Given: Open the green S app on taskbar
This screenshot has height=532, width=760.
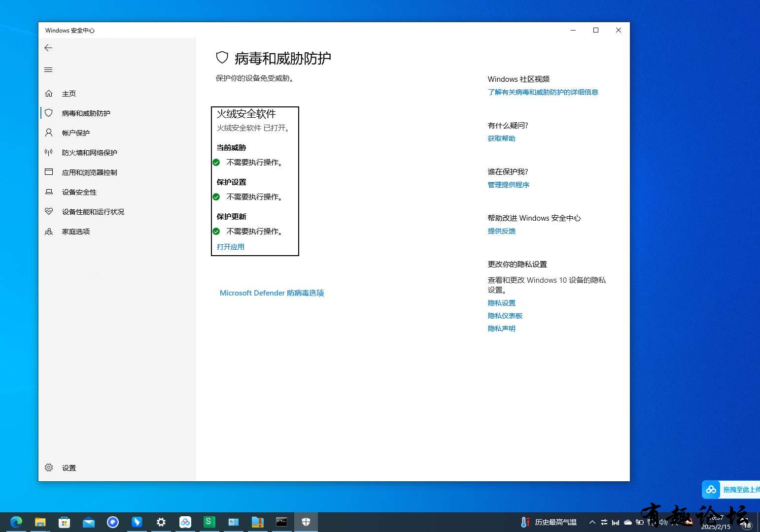Looking at the screenshot, I should point(209,522).
